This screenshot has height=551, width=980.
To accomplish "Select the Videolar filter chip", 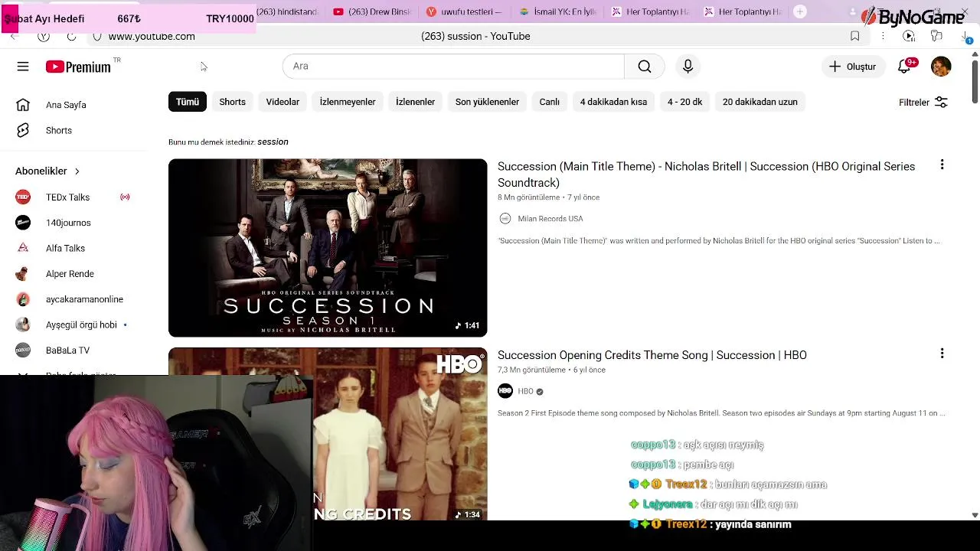I will coord(283,102).
